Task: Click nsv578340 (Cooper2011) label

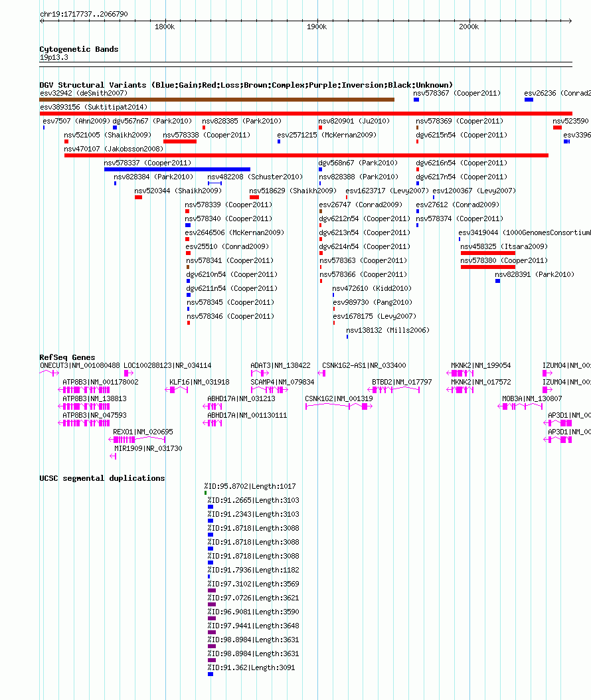Action: point(228,219)
